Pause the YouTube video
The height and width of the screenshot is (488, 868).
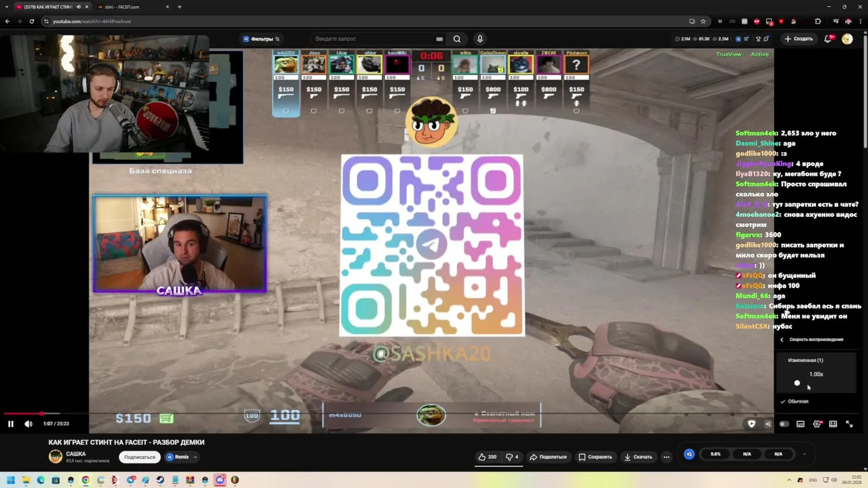click(x=11, y=424)
